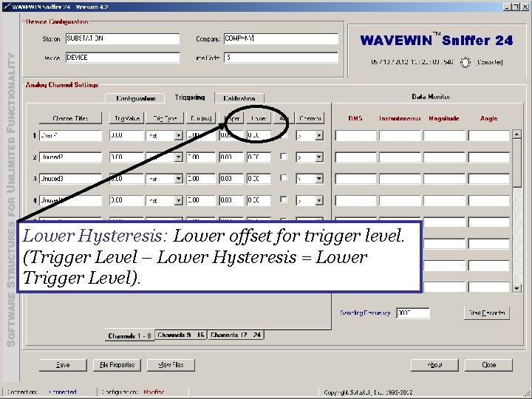Click the View Files button

pos(171,365)
